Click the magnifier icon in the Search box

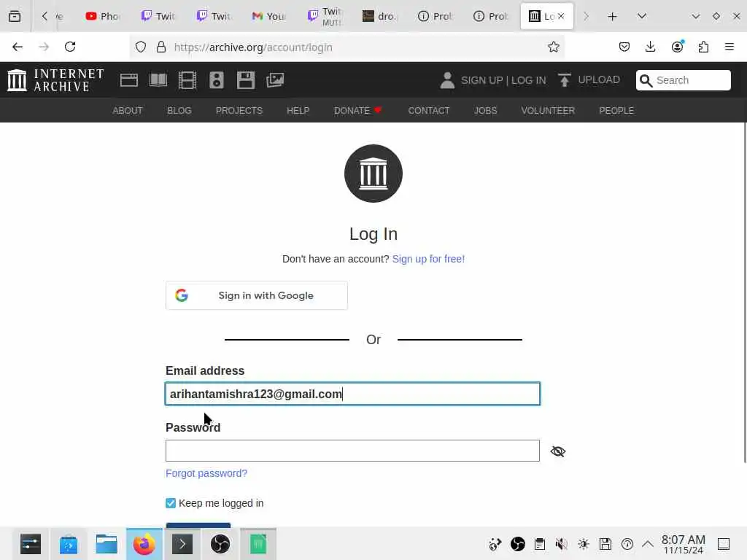(x=646, y=80)
